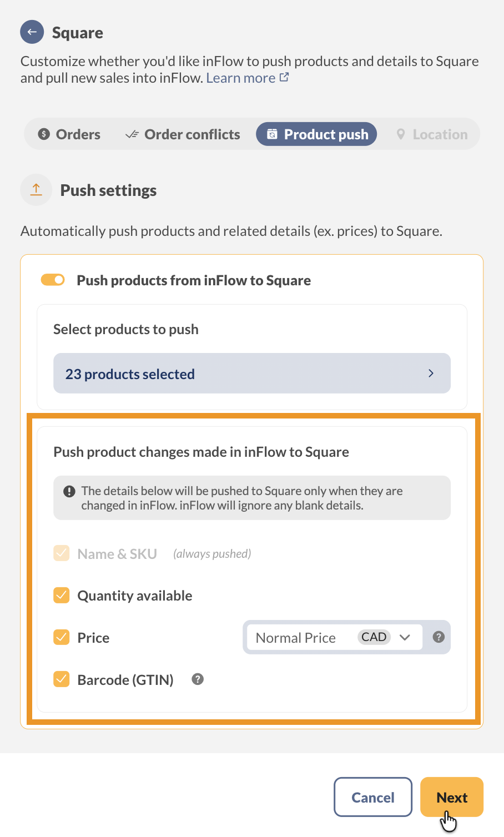
Task: Open the Barcode (GTIN) help question mark icon
Action: (197, 679)
